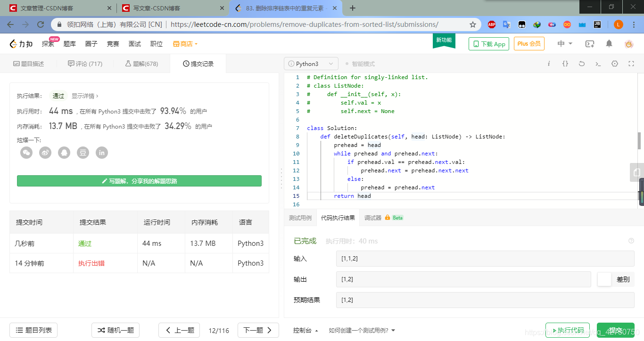644x341 pixels.
Task: Open editor settings hexagon icon
Action: (x=615, y=64)
